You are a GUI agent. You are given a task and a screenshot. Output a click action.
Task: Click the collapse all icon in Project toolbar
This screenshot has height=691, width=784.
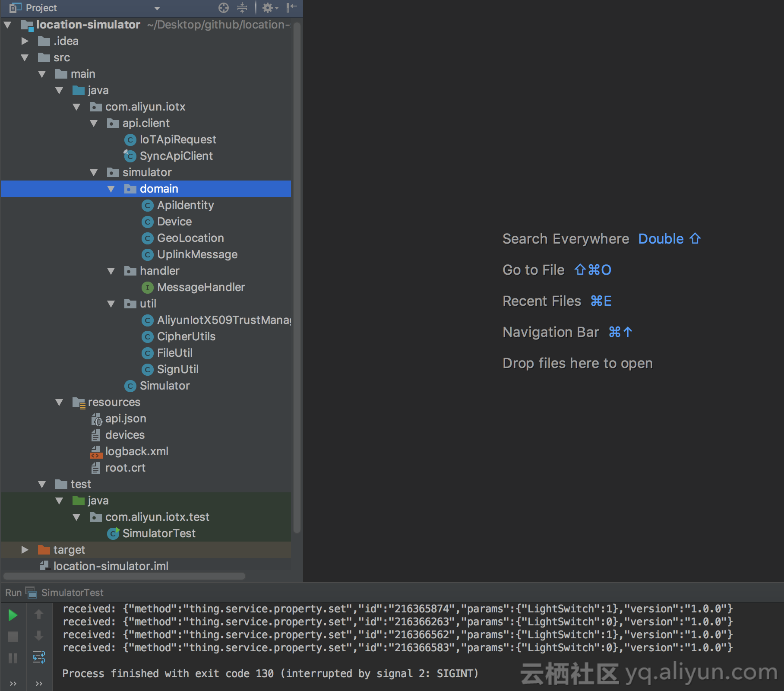(242, 8)
